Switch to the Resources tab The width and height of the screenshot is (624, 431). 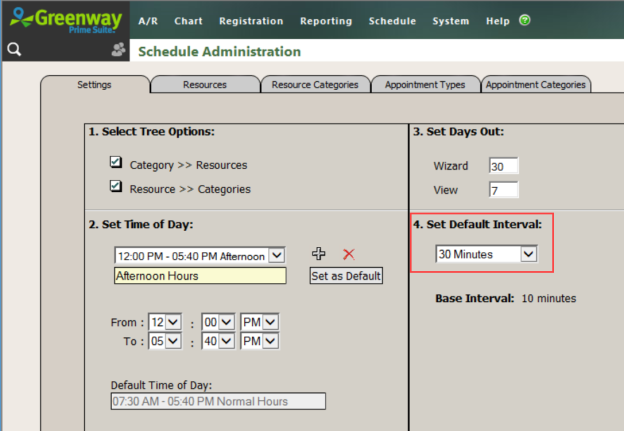(204, 85)
